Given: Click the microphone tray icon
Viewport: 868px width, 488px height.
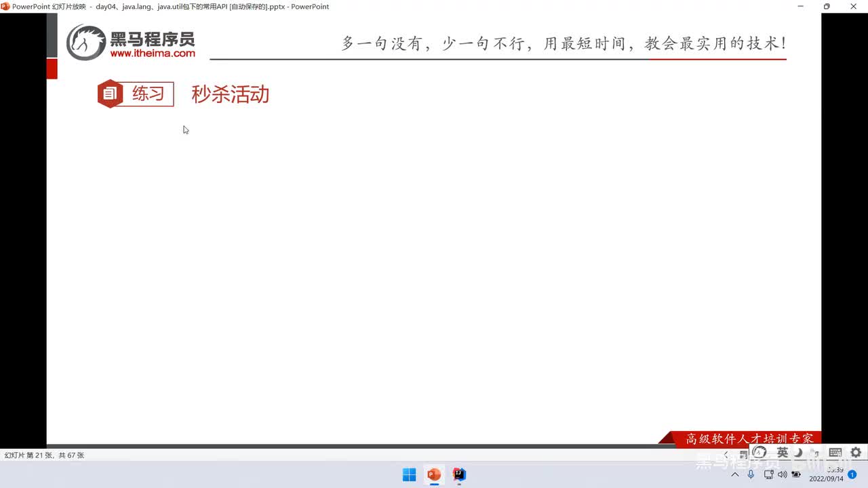Looking at the screenshot, I should coord(751,474).
